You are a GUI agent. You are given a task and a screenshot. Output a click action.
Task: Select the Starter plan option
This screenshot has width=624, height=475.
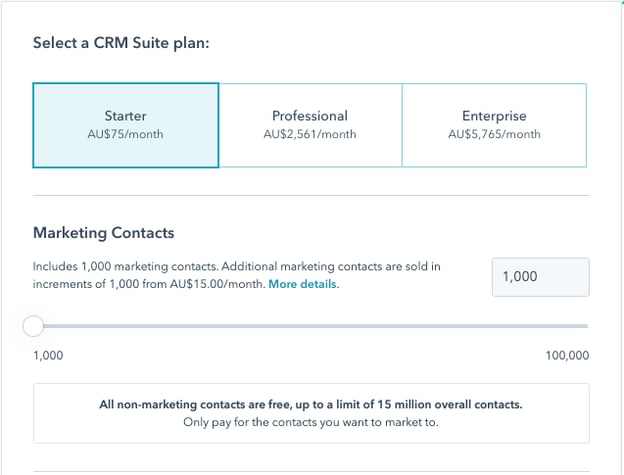coord(125,125)
